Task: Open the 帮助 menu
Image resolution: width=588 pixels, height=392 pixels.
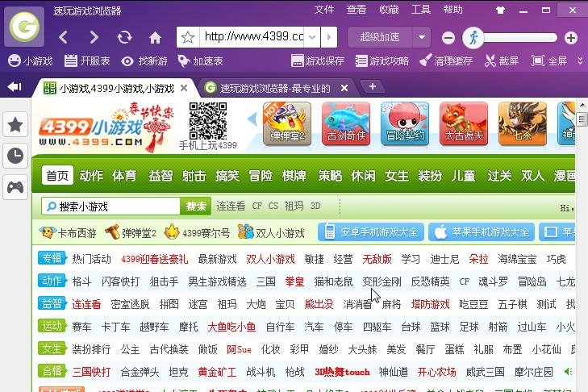Action: 452,10
